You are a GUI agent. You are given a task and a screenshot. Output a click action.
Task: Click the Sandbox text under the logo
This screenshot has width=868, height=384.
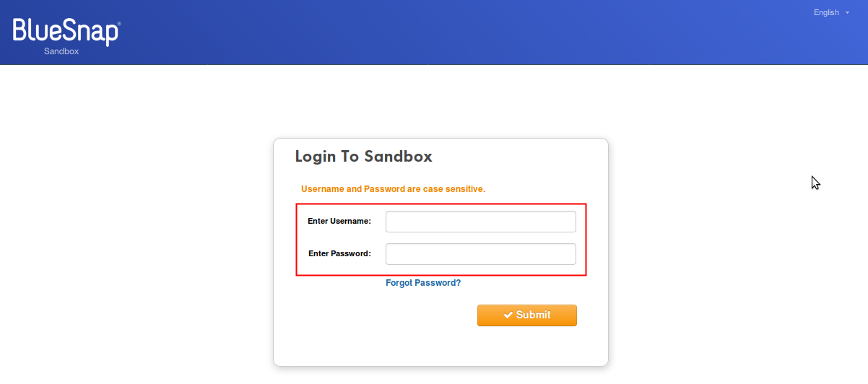pyautogui.click(x=61, y=51)
